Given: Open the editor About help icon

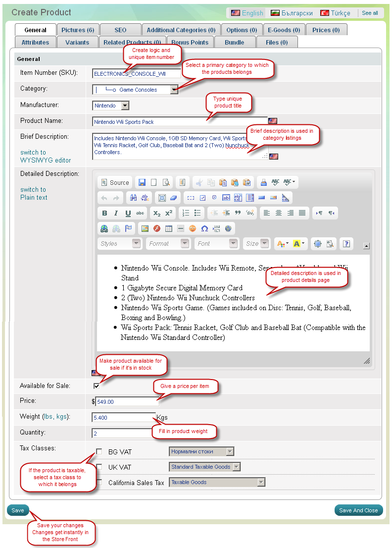Looking at the screenshot, I should pos(347,244).
